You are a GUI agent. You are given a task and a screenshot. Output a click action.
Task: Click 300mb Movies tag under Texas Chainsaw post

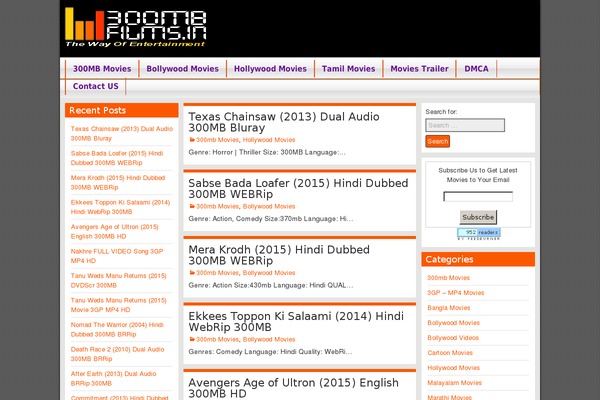[217, 140]
